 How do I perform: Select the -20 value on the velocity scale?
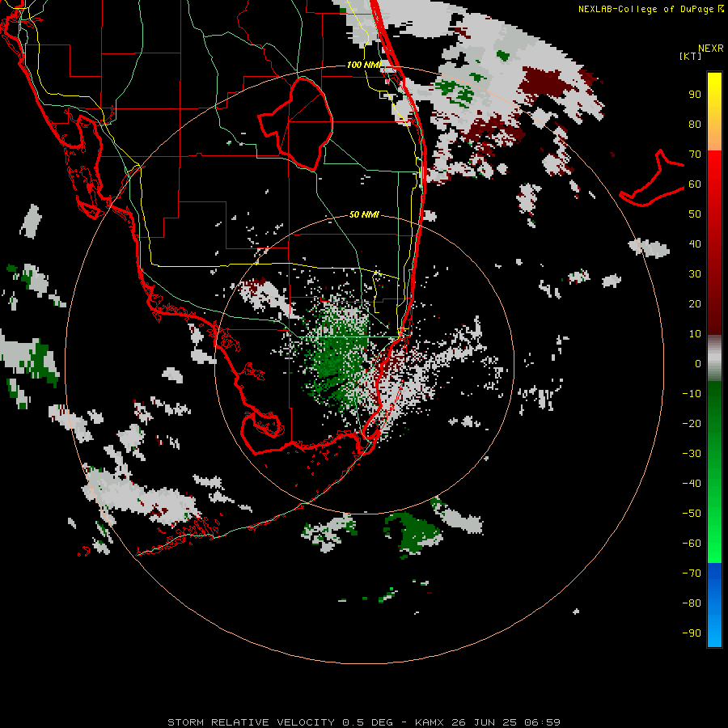click(692, 424)
